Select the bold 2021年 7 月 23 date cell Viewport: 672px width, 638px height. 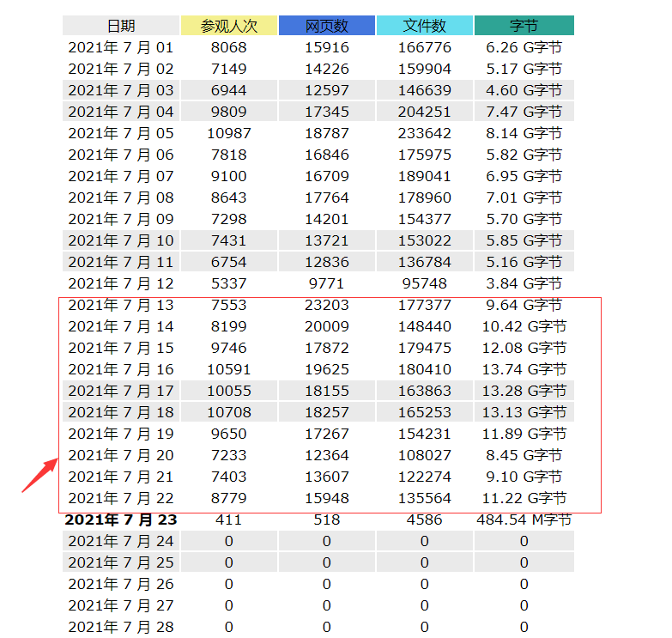click(x=121, y=520)
